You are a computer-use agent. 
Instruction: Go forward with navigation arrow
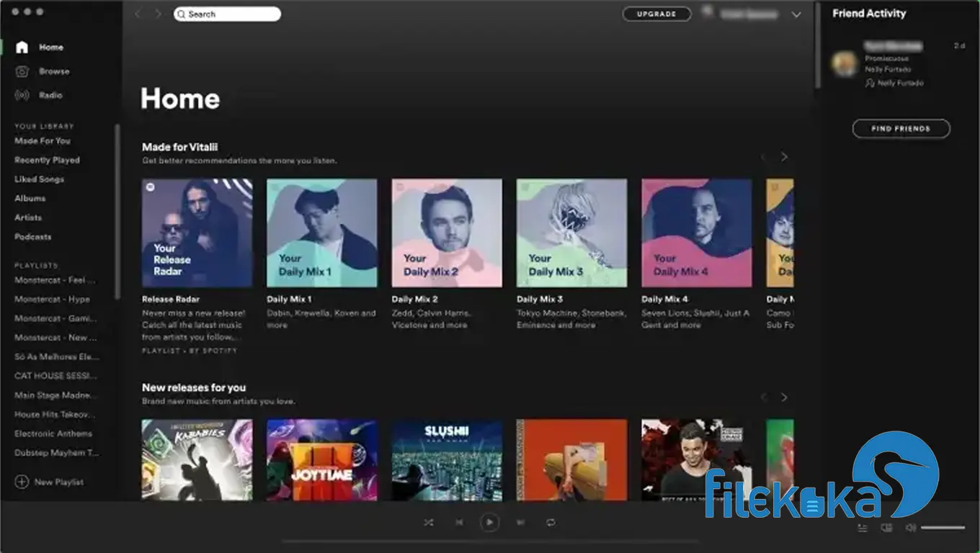coord(158,14)
